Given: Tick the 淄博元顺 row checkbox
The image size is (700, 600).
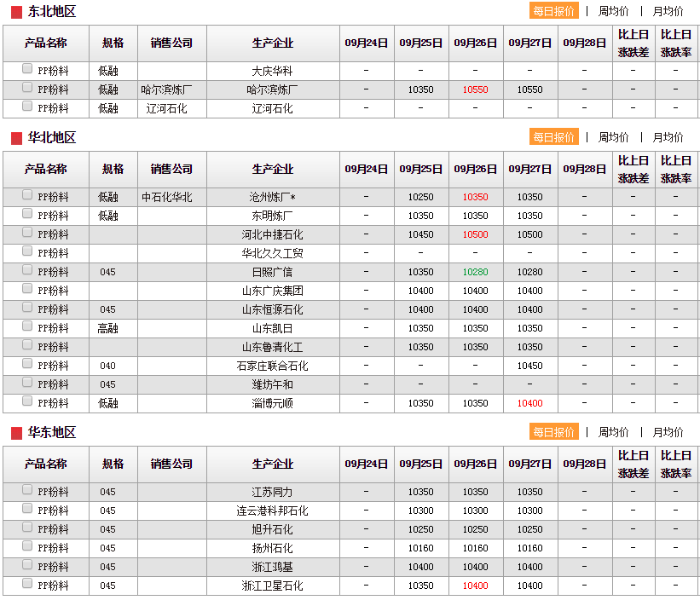Looking at the screenshot, I should pyautogui.click(x=27, y=401).
